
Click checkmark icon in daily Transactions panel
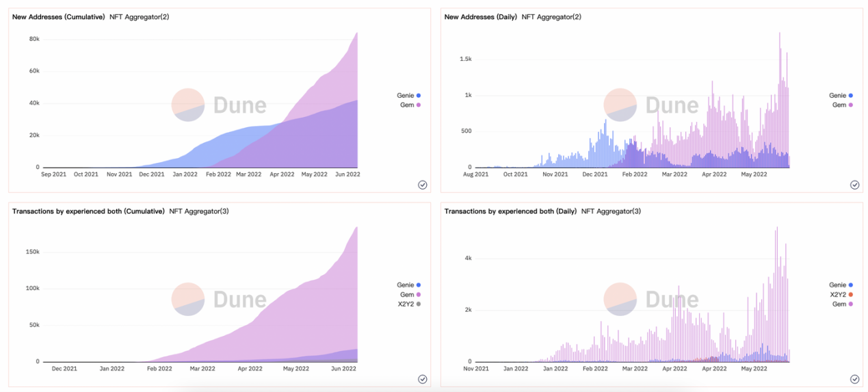[x=854, y=379]
